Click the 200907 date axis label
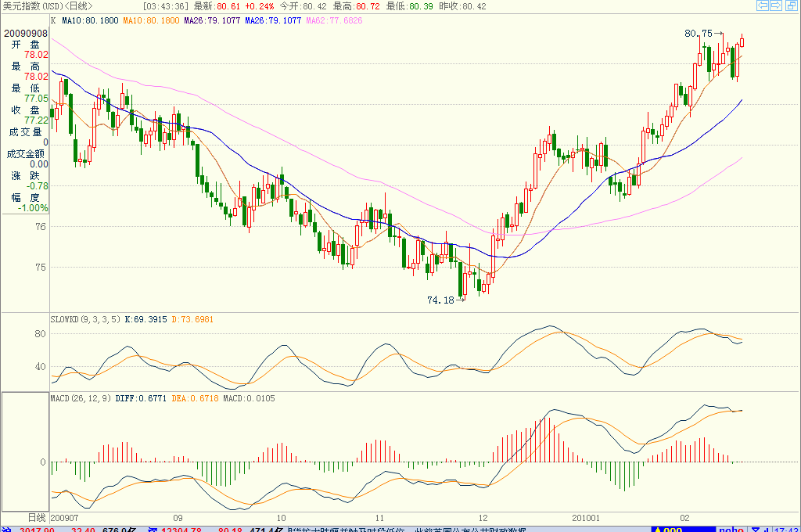The width and height of the screenshot is (801, 532). (x=65, y=518)
